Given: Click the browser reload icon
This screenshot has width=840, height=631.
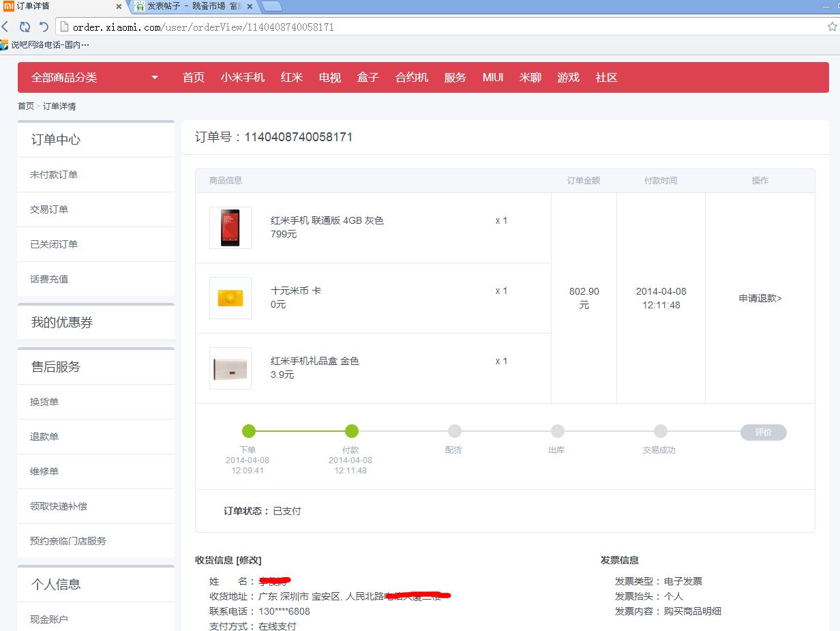Looking at the screenshot, I should 25,27.
